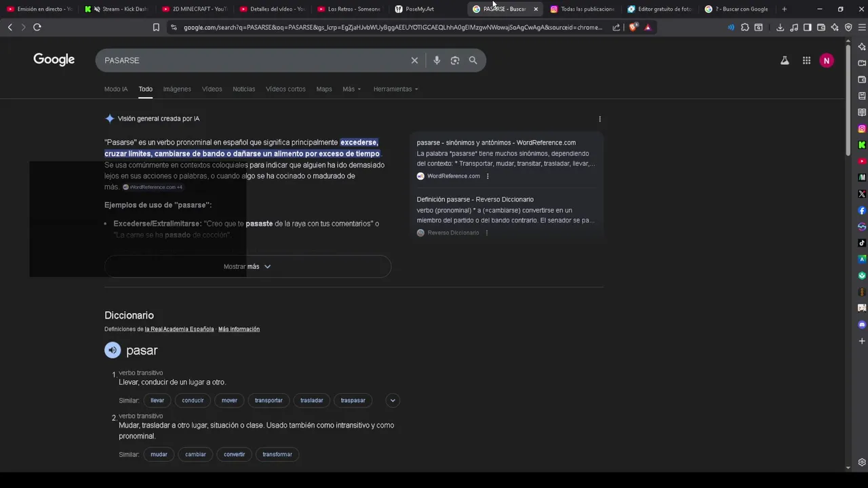Expand more similar words for definition 1

click(392, 400)
